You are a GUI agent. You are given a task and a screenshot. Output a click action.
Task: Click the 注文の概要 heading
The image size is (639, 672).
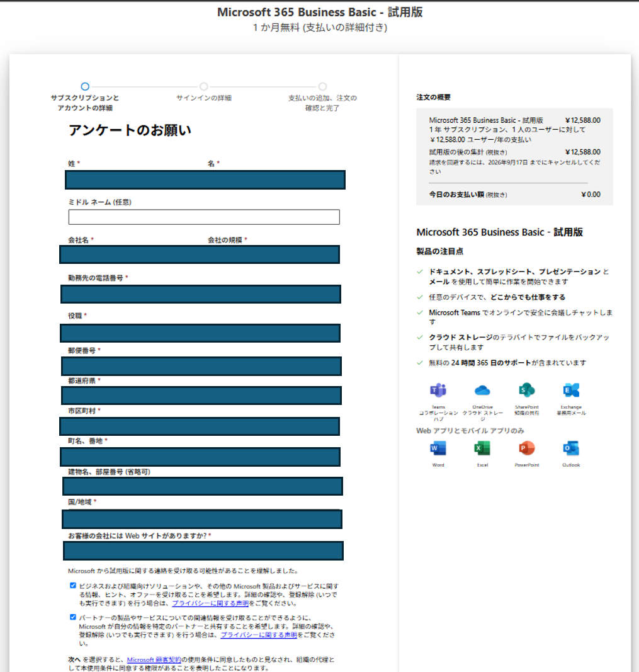433,97
